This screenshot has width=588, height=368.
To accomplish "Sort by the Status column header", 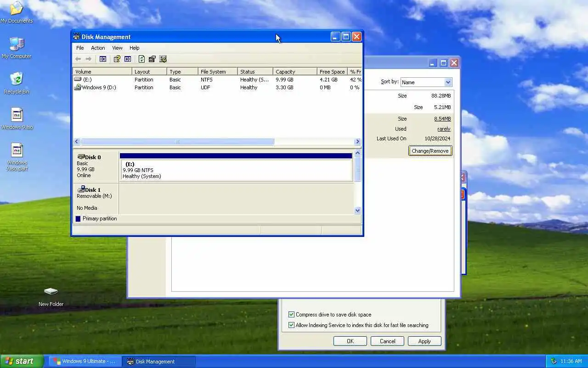I will [255, 72].
